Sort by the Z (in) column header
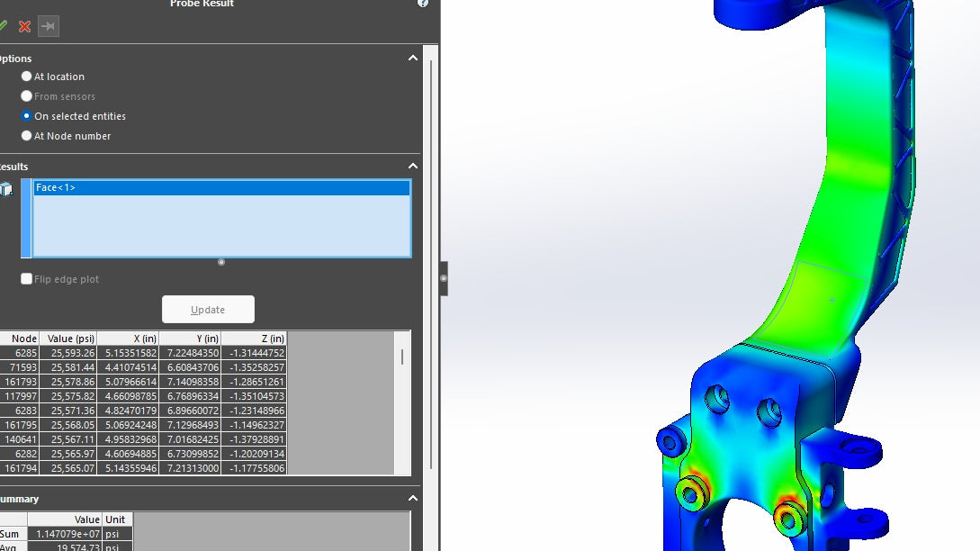Screen dimensions: 980x551 coord(255,339)
